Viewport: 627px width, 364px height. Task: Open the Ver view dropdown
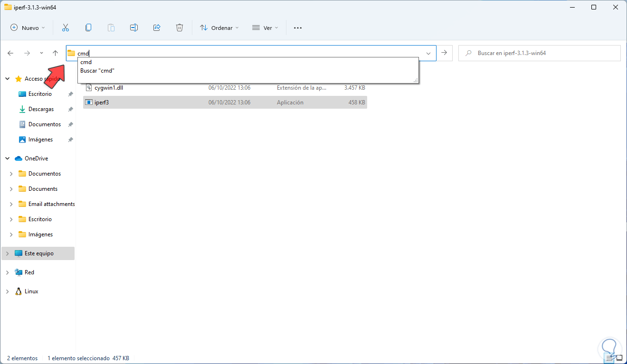pyautogui.click(x=266, y=28)
